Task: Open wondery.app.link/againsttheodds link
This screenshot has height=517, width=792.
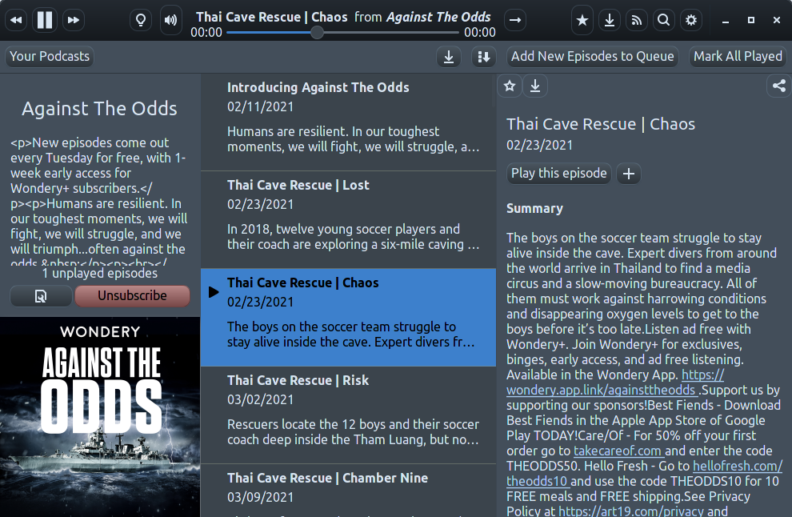Action: point(601,390)
